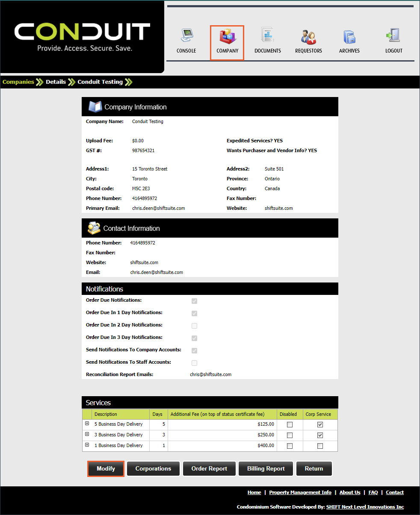Image resolution: width=420 pixels, height=515 pixels.
Task: Open the Requestors people icon
Action: coord(308,36)
